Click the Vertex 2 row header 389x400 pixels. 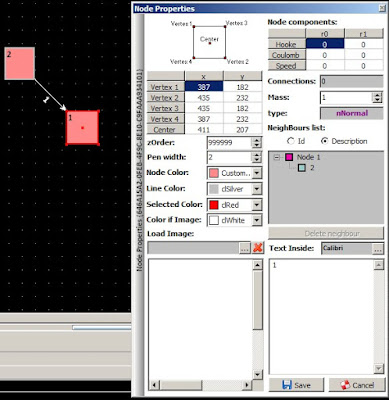[x=166, y=98]
